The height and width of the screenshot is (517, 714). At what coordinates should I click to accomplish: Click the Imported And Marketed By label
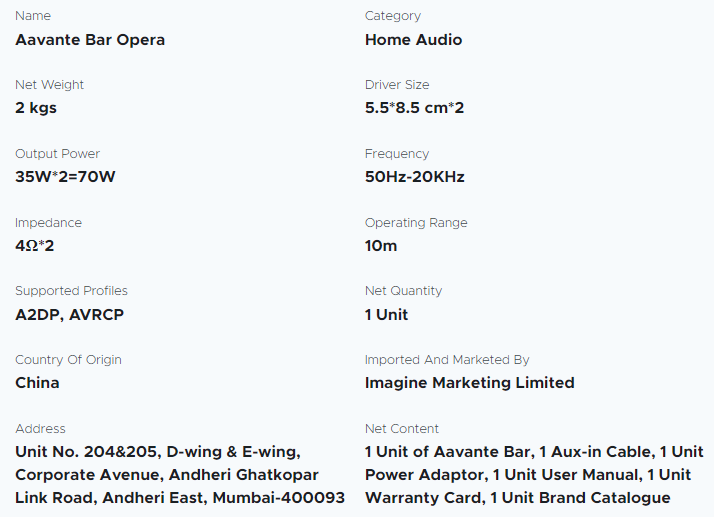(x=447, y=360)
